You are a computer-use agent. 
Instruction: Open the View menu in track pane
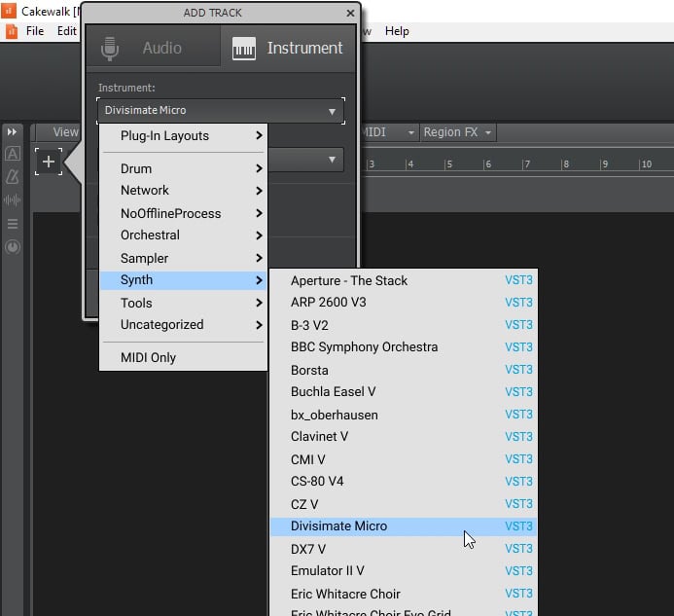65,132
